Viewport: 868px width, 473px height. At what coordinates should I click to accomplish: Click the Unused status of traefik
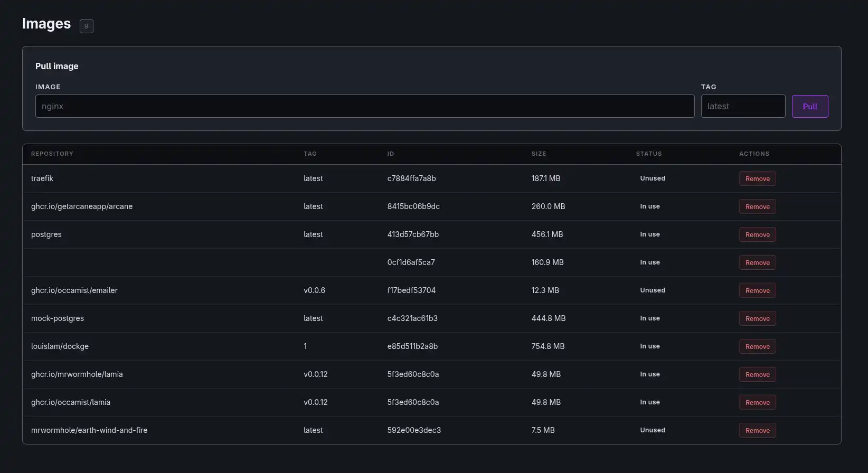point(653,178)
